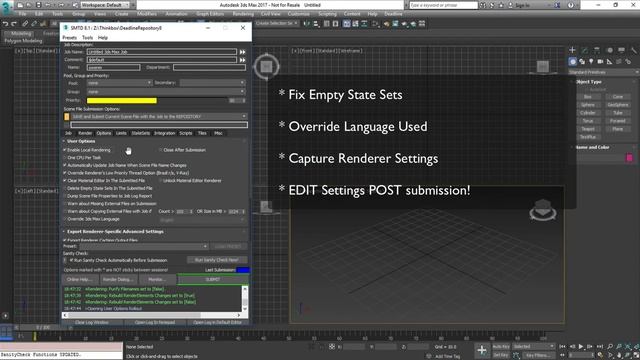This screenshot has height=360, width=640.
Task: Click the Orbit viewport navigation icon
Action: pyautogui.click(x=627, y=355)
